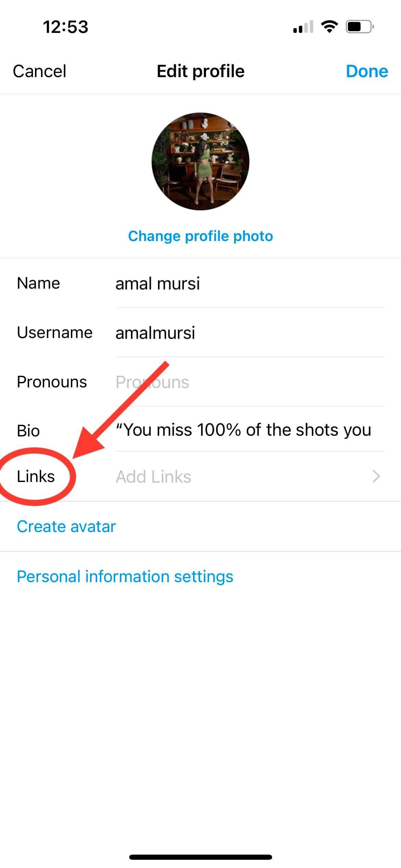
Task: Open Links via the chevron arrow
Action: coord(376,476)
